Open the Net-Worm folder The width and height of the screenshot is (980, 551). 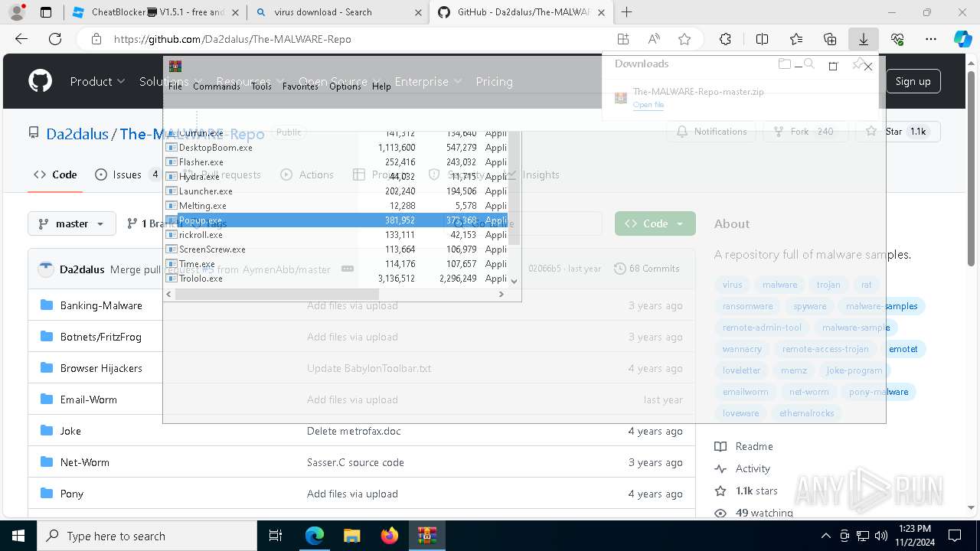(85, 462)
